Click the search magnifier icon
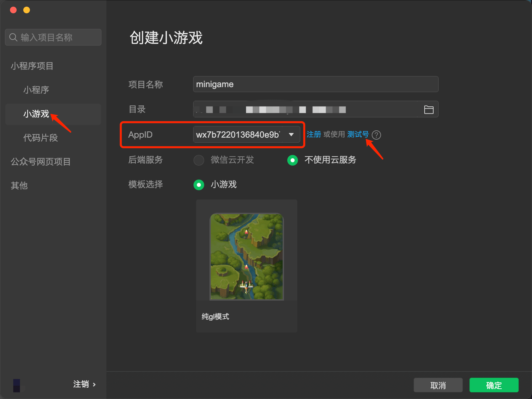 pyautogui.click(x=13, y=37)
